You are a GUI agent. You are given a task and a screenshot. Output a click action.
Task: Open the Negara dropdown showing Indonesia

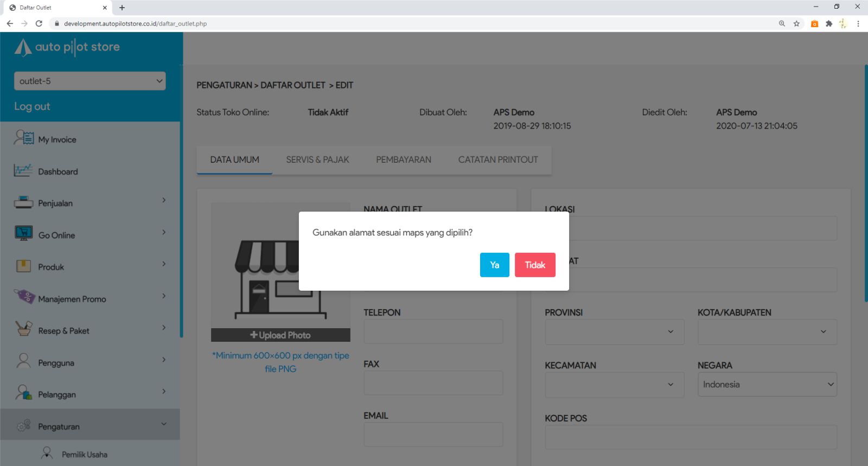767,384
